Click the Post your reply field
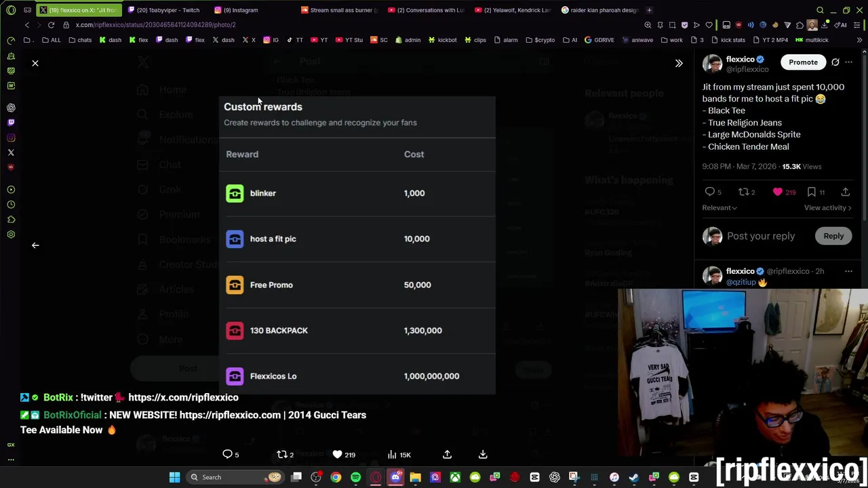This screenshot has height=488, width=868. click(761, 236)
